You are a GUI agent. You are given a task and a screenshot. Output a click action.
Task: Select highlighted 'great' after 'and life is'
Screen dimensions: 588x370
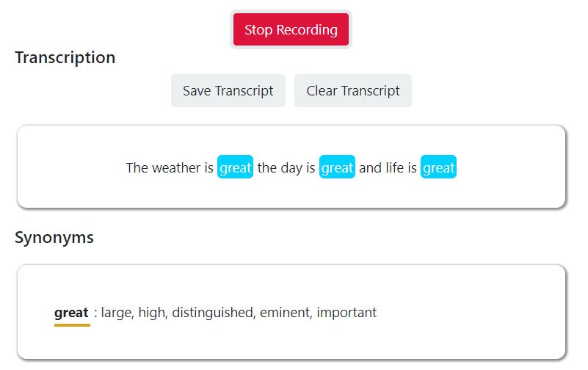click(x=438, y=167)
